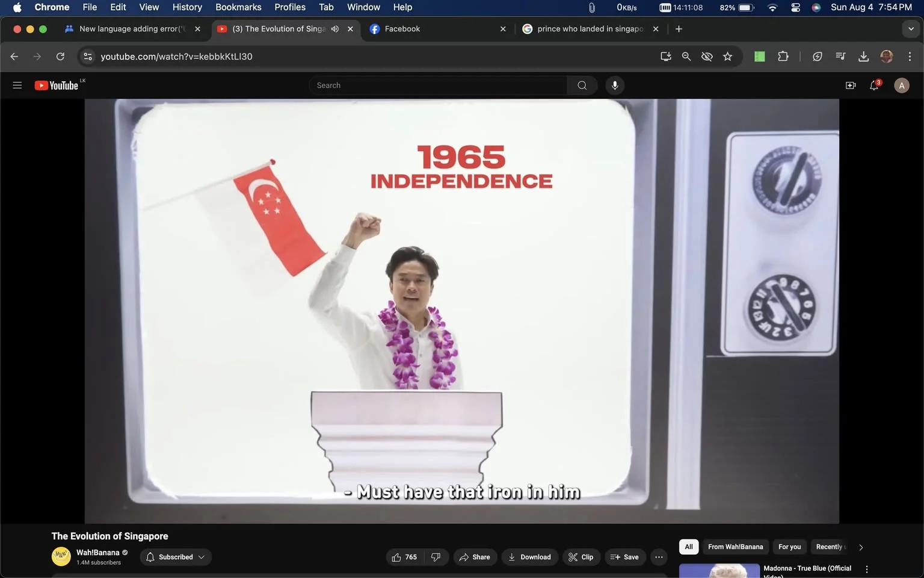Mute the YouTube tab via its speaker icon
924x578 pixels.
click(335, 29)
